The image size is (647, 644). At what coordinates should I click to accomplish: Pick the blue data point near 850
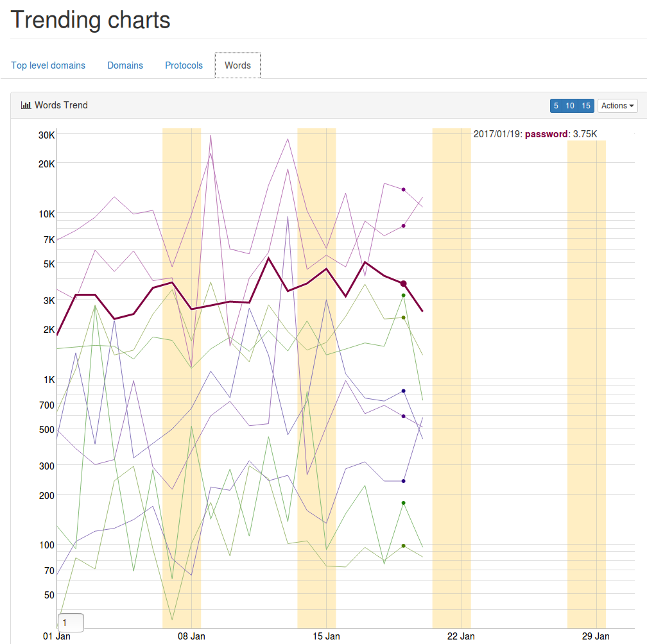(x=403, y=391)
